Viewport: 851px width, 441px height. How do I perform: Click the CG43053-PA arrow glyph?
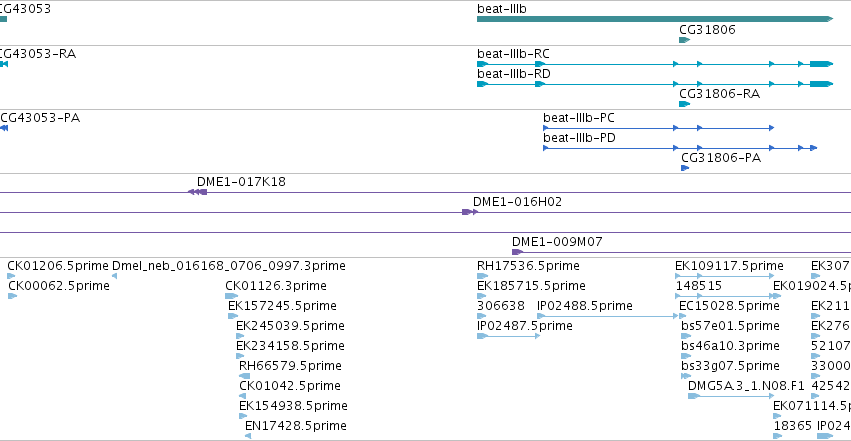(x=4, y=128)
